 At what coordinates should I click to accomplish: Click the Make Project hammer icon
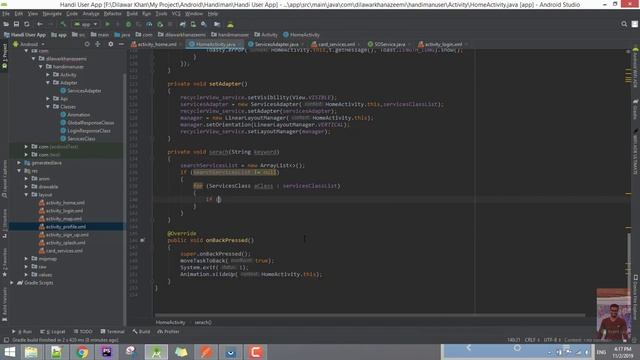click(63, 24)
